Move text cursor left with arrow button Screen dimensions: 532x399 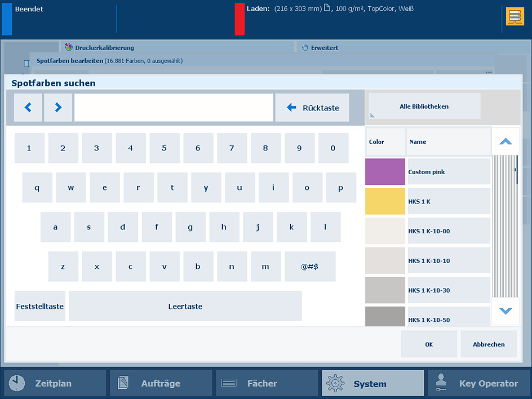click(x=28, y=108)
